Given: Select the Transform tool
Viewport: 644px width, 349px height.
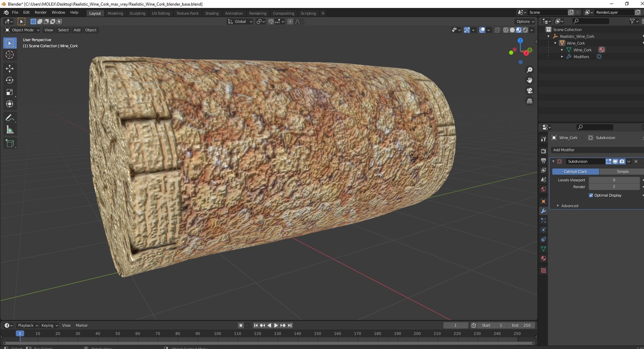Looking at the screenshot, I should 10,104.
